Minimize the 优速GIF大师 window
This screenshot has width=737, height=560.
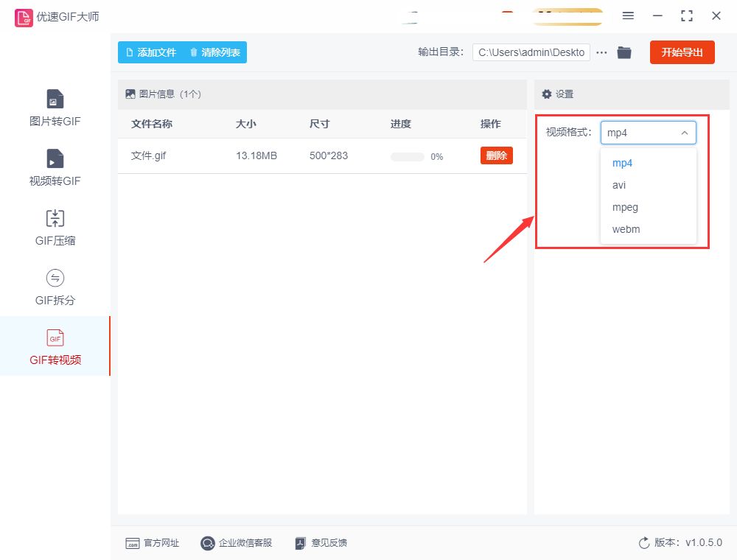tap(657, 16)
